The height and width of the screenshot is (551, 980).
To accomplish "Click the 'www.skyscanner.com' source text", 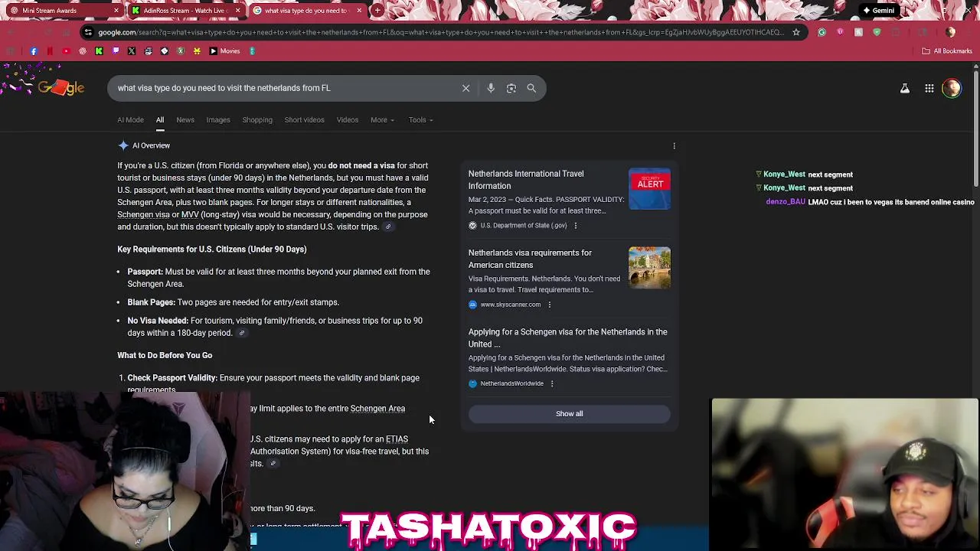I will (x=511, y=305).
